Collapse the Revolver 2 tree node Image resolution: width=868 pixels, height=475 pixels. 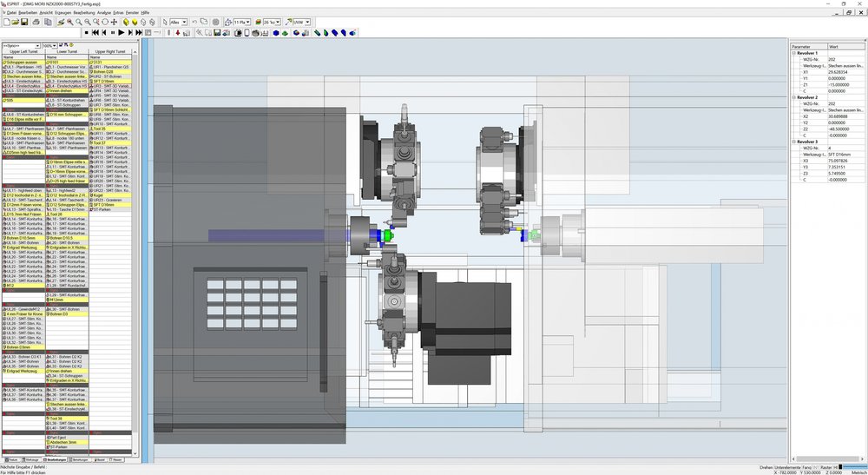[793, 97]
